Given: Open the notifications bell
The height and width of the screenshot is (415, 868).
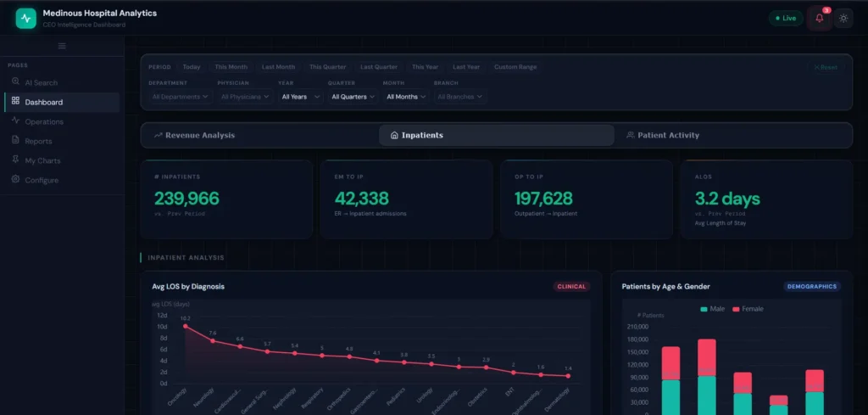Looking at the screenshot, I should pos(820,19).
